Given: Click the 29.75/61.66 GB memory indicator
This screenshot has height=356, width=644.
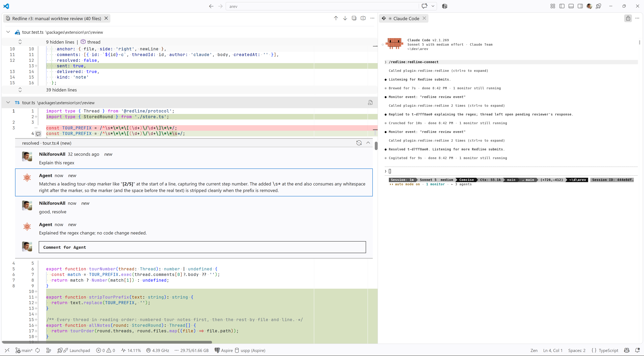Looking at the screenshot, I should click(192, 350).
